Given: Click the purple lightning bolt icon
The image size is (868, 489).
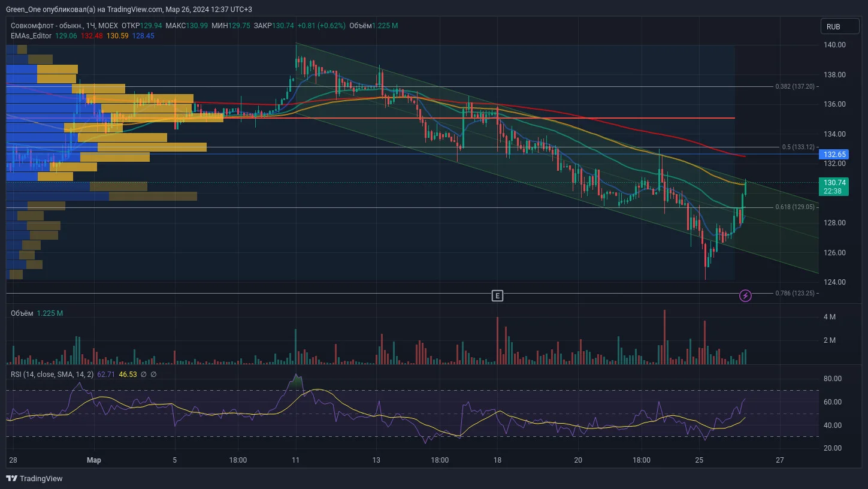Looking at the screenshot, I should coord(745,295).
